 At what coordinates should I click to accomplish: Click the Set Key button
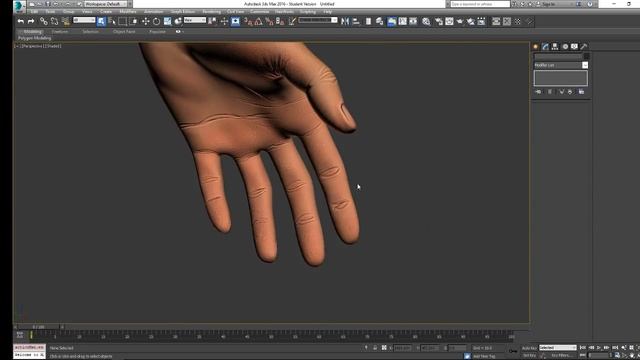click(x=529, y=356)
